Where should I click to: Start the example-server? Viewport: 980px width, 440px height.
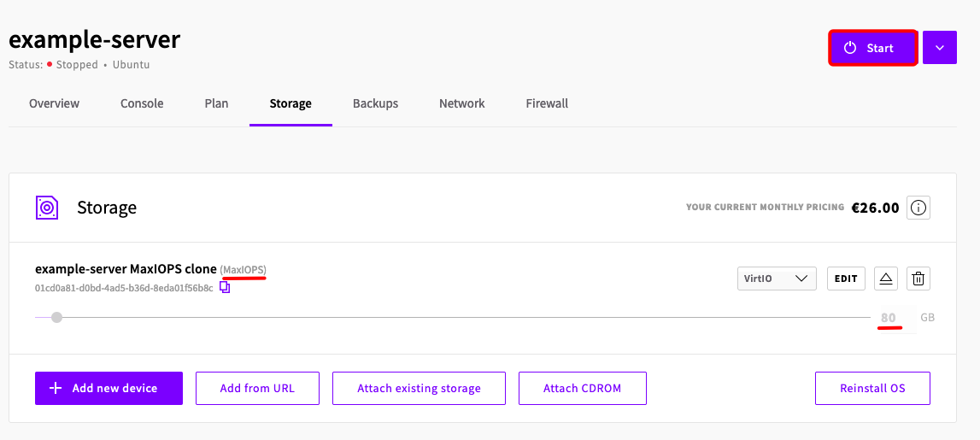click(873, 48)
